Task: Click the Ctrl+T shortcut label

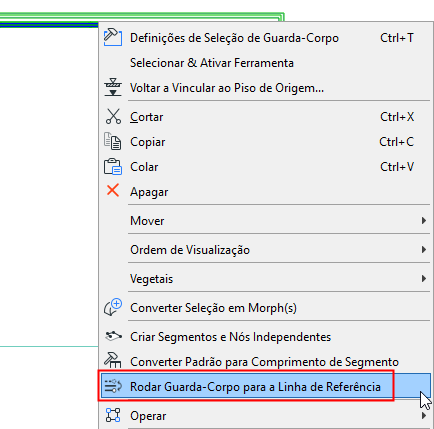Action: pyautogui.click(x=397, y=38)
